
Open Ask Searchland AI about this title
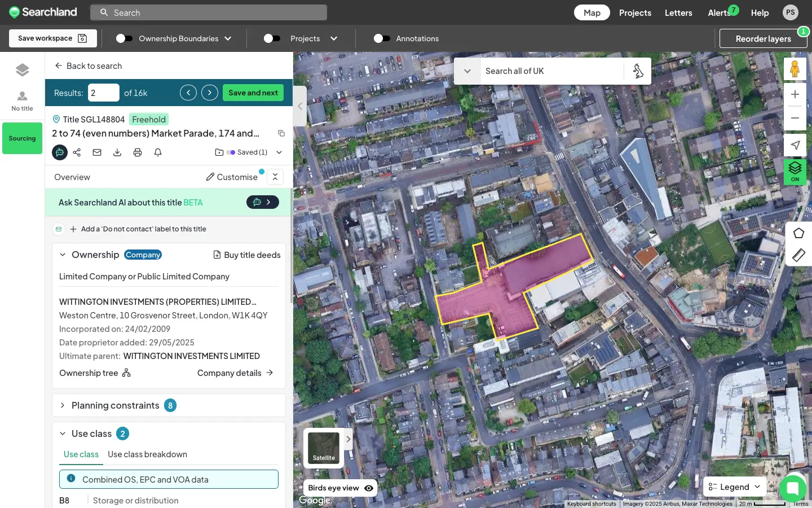(169, 202)
